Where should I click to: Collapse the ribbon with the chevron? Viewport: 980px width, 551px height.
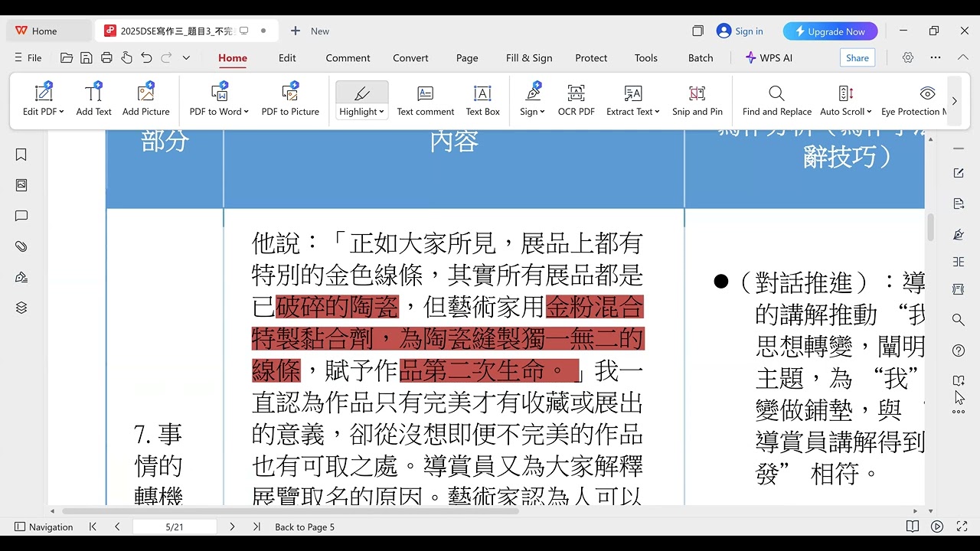(x=963, y=57)
